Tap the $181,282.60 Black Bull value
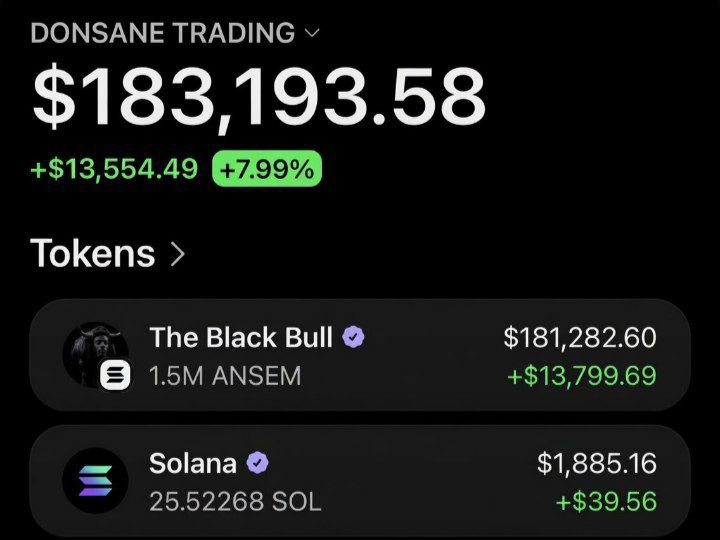The width and height of the screenshot is (720, 540). coord(580,338)
